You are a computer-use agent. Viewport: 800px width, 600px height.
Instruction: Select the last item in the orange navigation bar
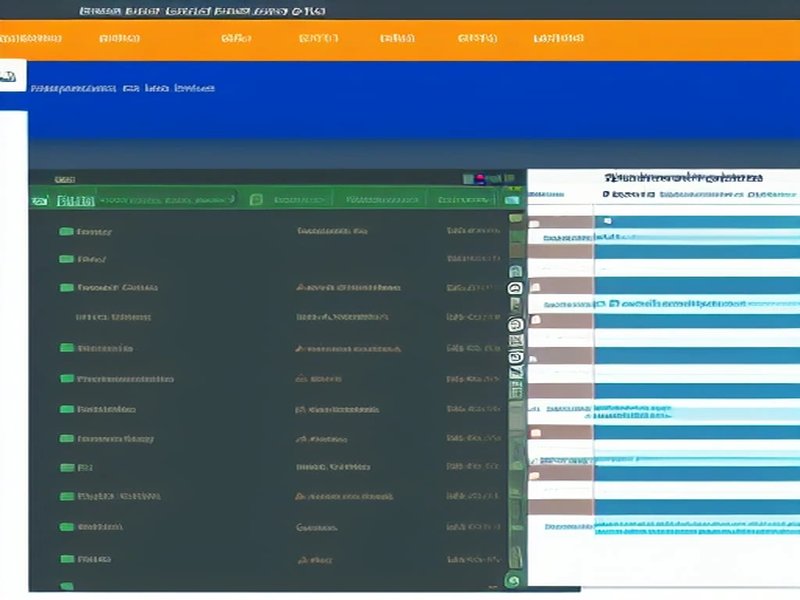click(x=558, y=38)
